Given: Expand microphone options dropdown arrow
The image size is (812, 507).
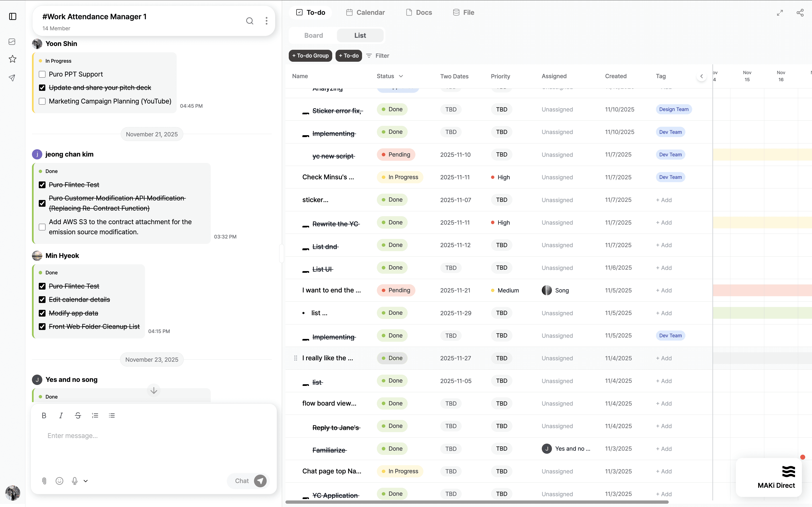Looking at the screenshot, I should tap(86, 481).
